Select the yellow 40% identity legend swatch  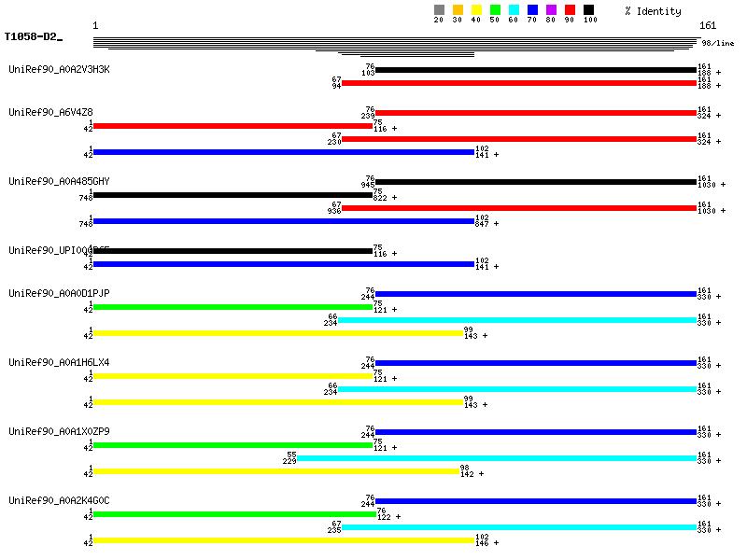tap(476, 10)
